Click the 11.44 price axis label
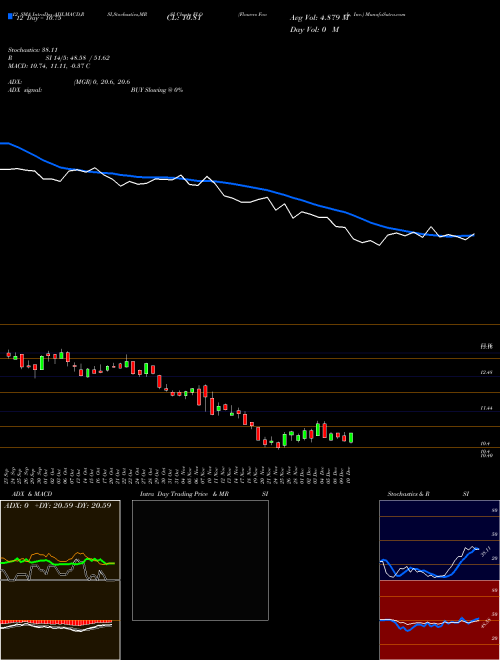This screenshot has height=660, width=500. [486, 408]
